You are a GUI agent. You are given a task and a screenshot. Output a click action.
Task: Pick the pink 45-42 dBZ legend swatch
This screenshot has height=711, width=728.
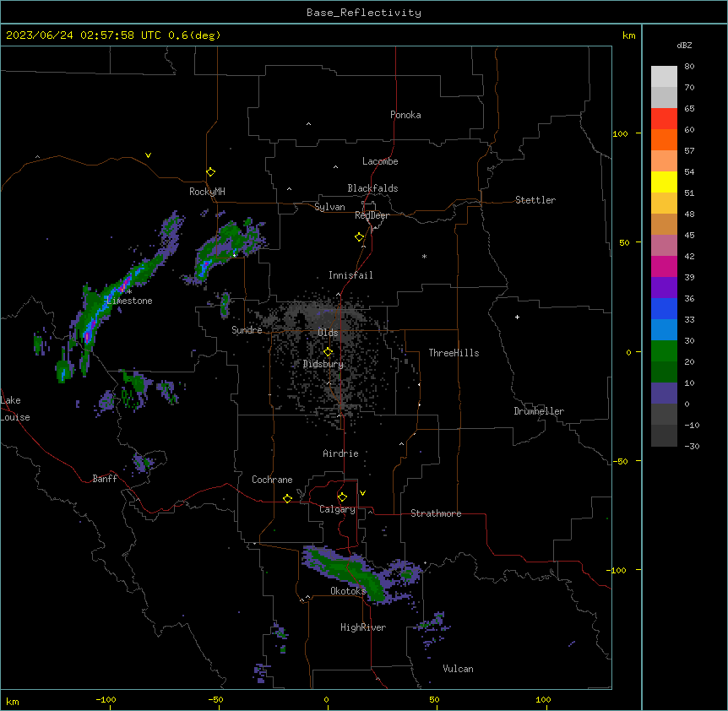click(664, 246)
